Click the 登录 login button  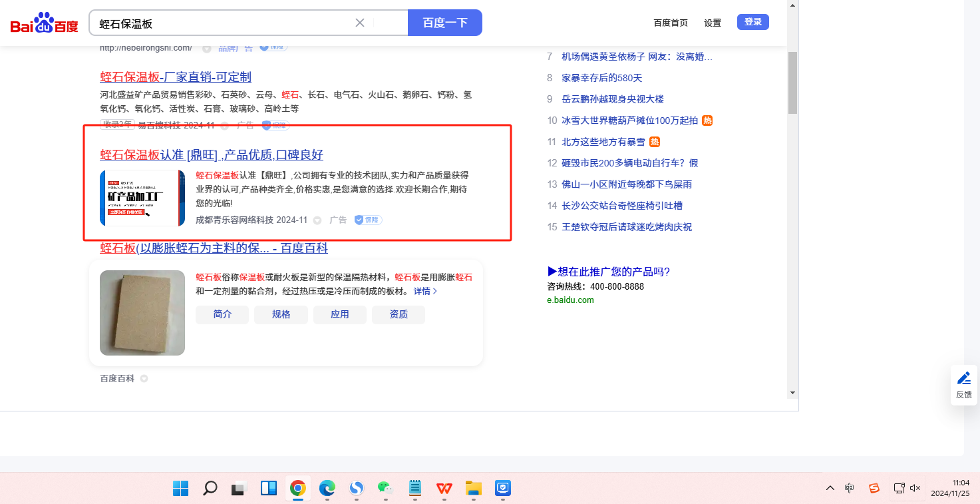(x=752, y=22)
